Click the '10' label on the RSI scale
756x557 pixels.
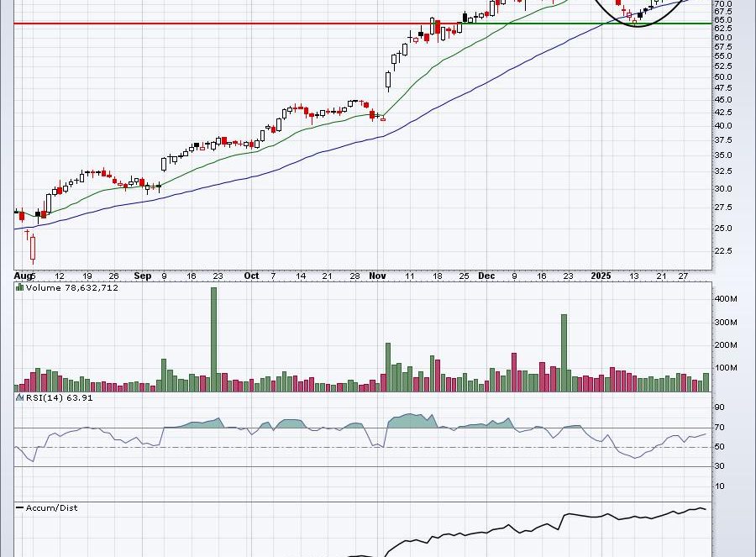coord(719,486)
